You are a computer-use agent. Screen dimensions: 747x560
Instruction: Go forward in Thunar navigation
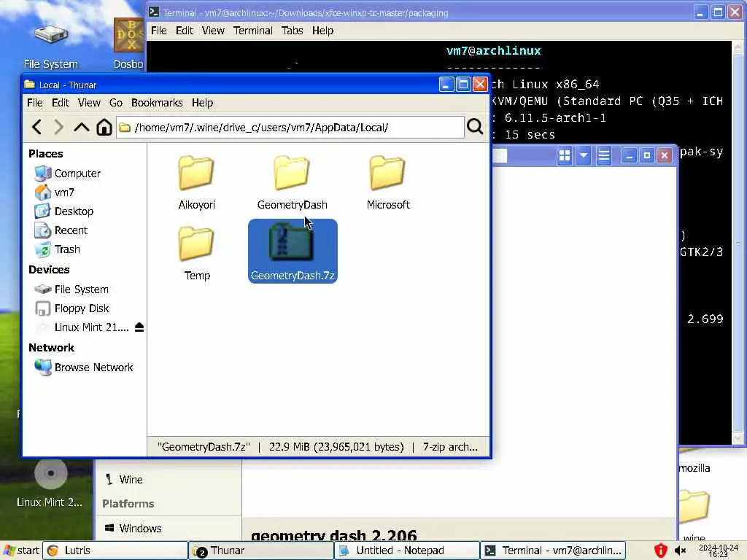[58, 127]
